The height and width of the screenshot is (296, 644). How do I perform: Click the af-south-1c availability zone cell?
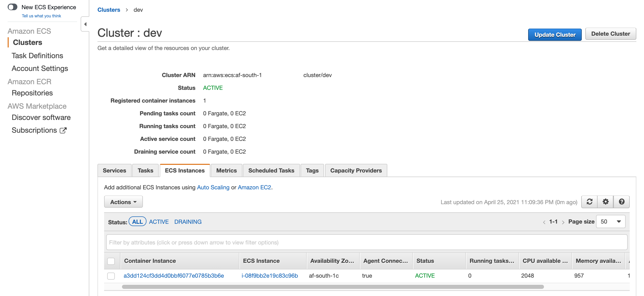click(324, 276)
